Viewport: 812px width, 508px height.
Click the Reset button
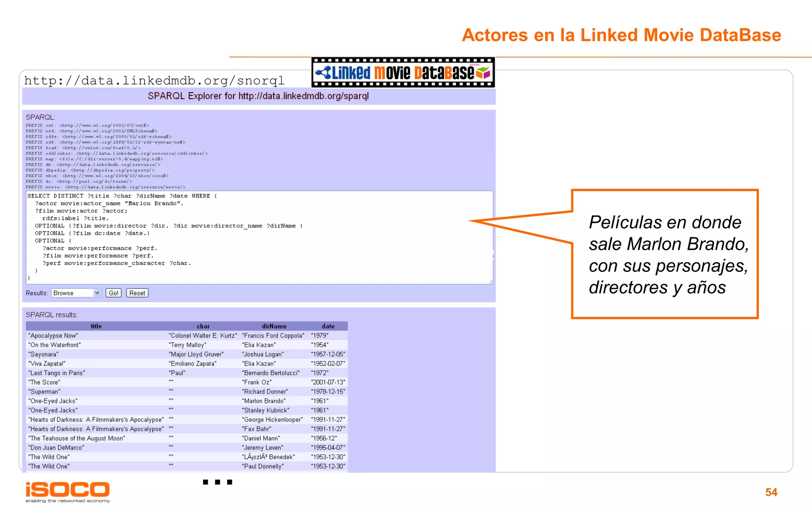click(x=137, y=293)
